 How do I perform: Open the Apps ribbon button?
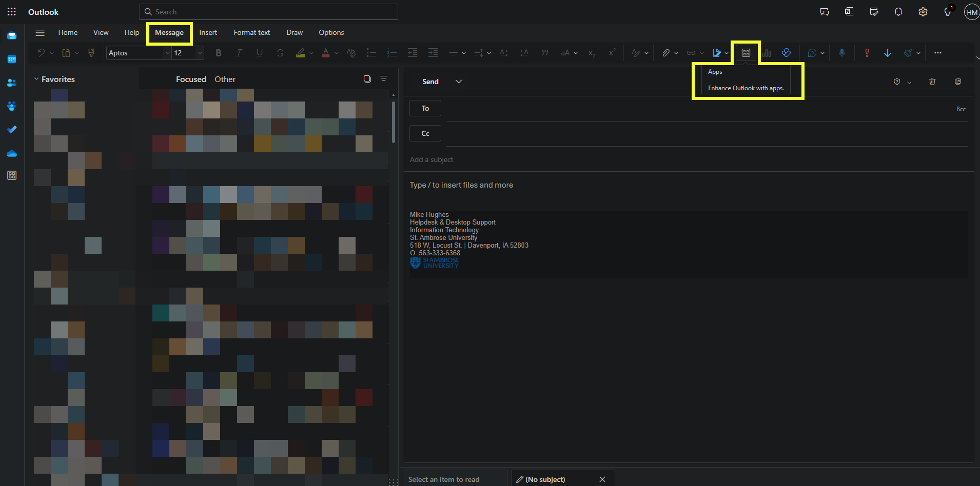[746, 53]
